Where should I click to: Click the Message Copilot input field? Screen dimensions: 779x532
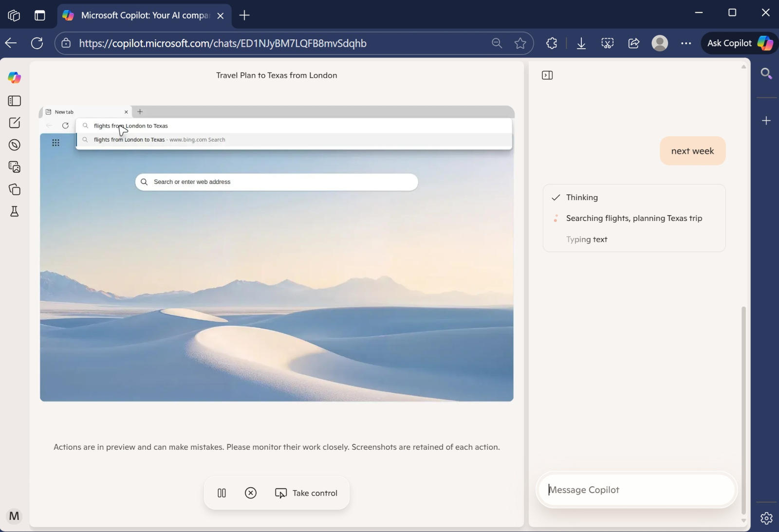[x=636, y=490]
